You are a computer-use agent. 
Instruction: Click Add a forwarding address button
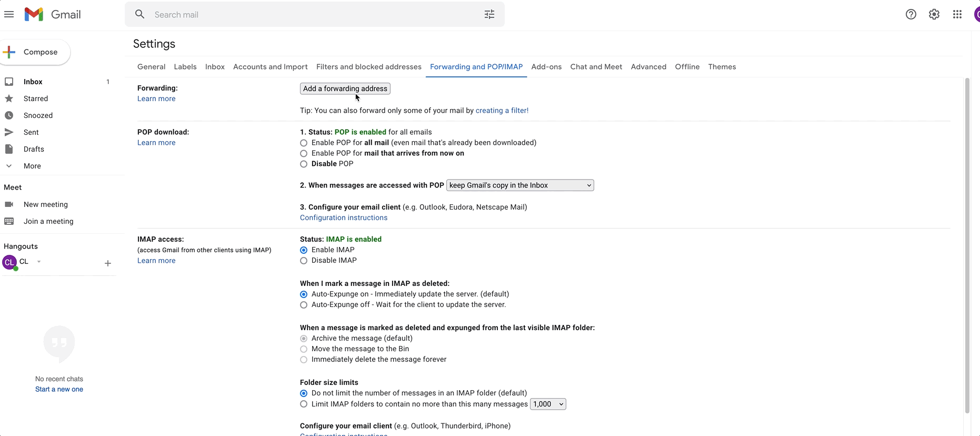click(x=345, y=88)
